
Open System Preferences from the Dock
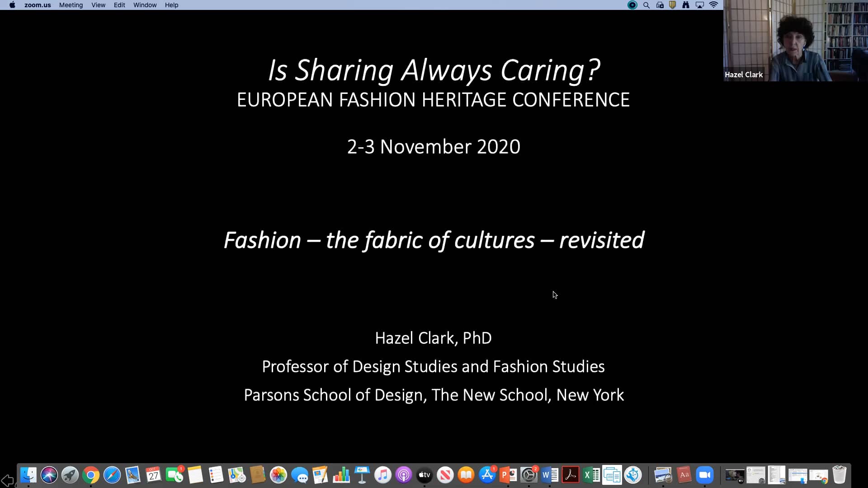pos(529,475)
